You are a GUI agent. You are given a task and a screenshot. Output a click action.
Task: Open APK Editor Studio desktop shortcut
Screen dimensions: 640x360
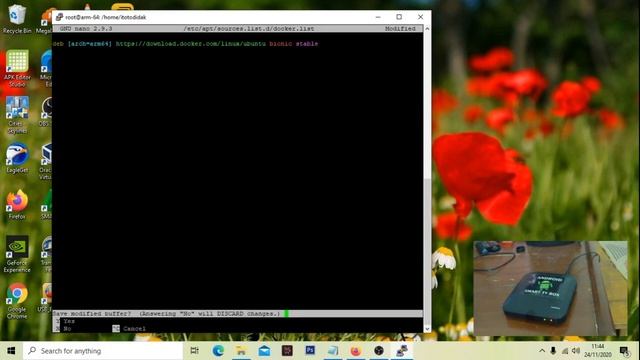point(17,69)
